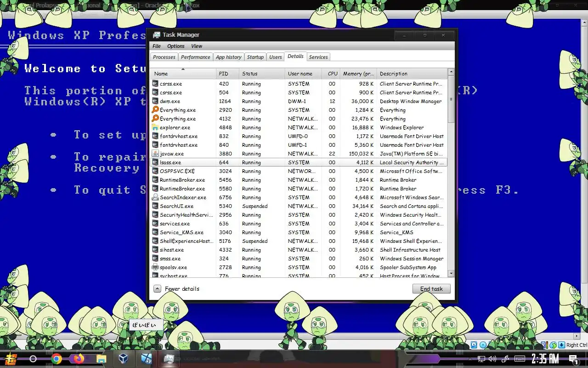Image resolution: width=588 pixels, height=368 pixels.
Task: Launch Firefox from the taskbar
Action: click(79, 359)
